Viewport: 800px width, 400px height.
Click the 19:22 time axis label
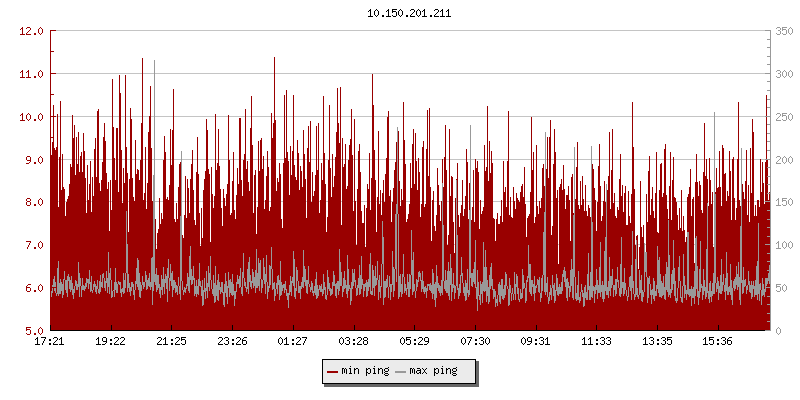pyautogui.click(x=110, y=341)
